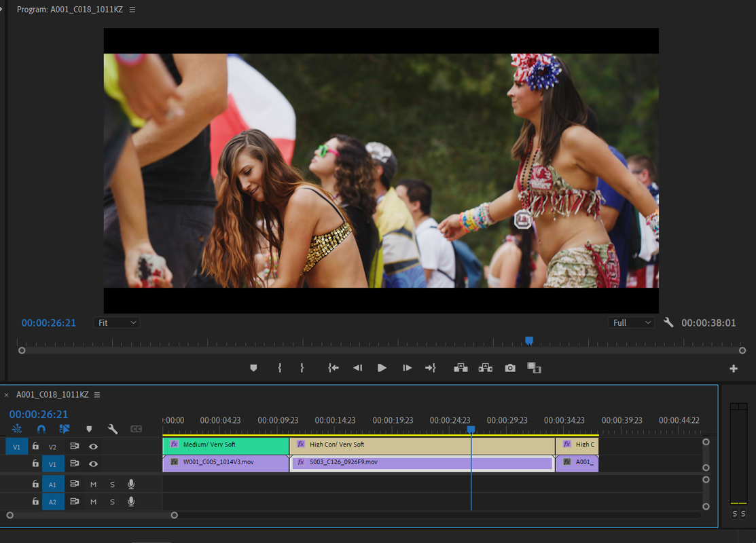Open the Fit zoom level dropdown
Viewport: 756px width, 543px height.
click(117, 323)
